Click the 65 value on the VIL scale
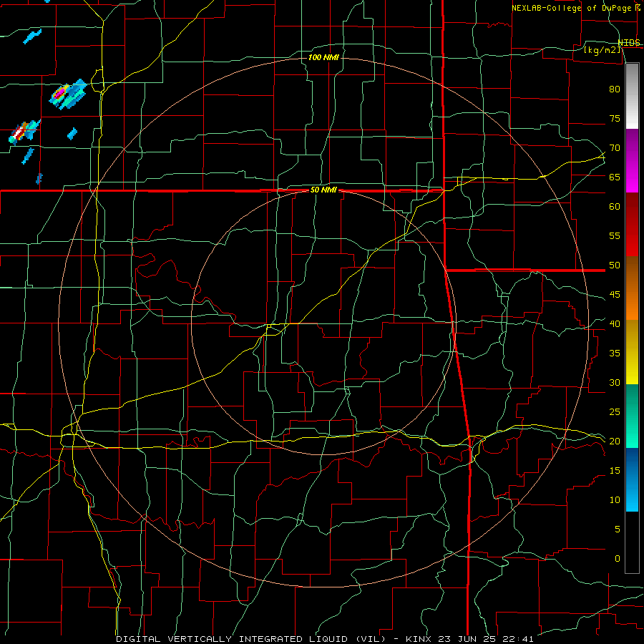Screen dimensions: 644x644 (615, 177)
